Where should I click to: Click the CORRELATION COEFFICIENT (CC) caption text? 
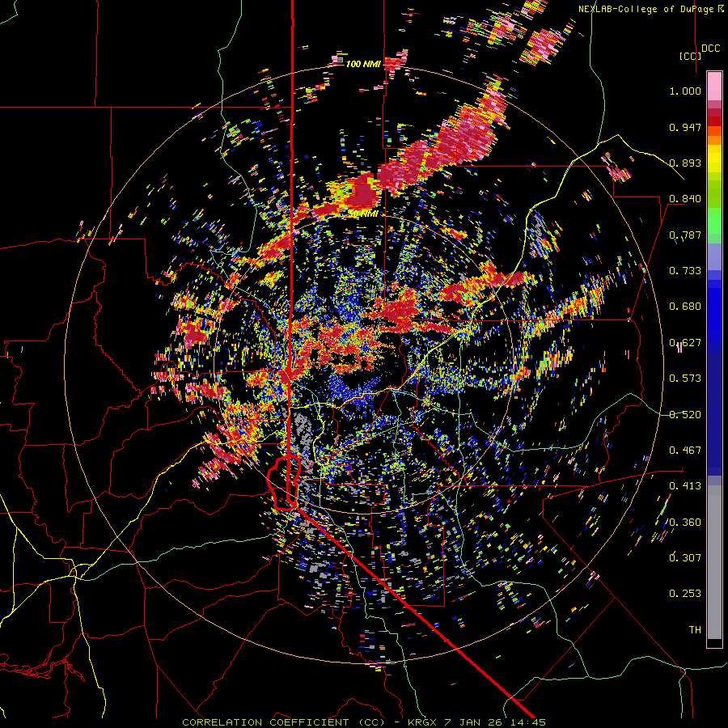tap(283, 722)
